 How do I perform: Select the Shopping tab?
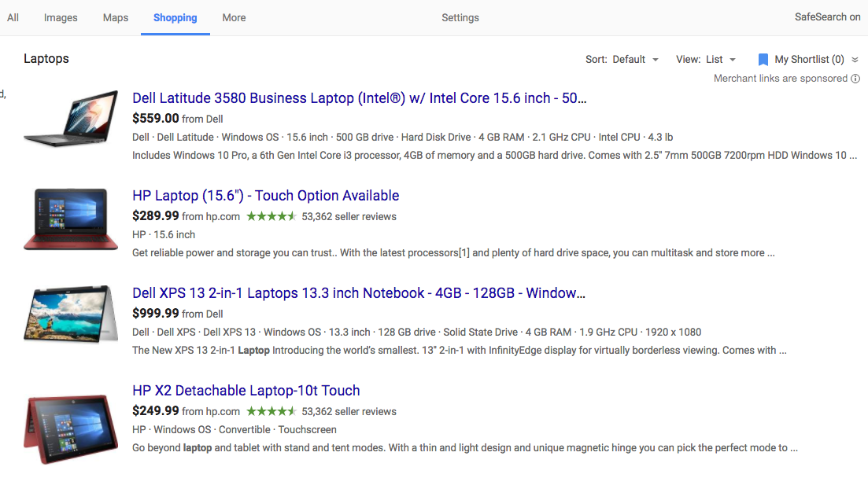point(175,18)
